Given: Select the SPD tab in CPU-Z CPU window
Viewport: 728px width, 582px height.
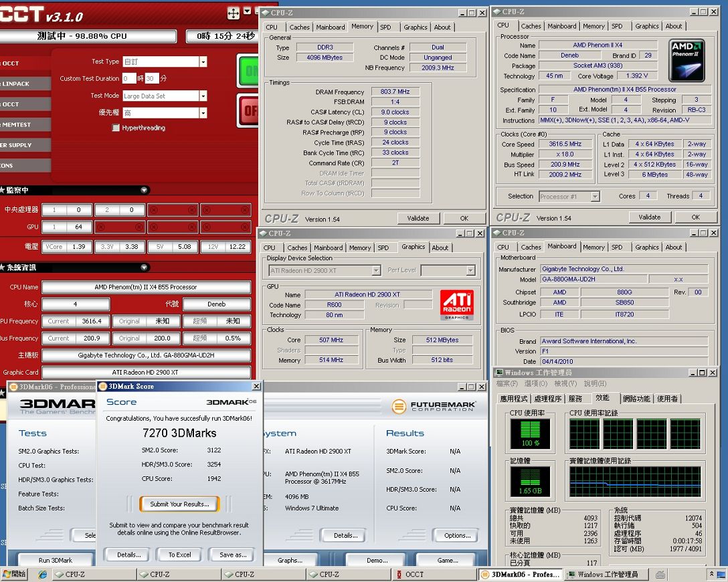Looking at the screenshot, I should click(617, 26).
